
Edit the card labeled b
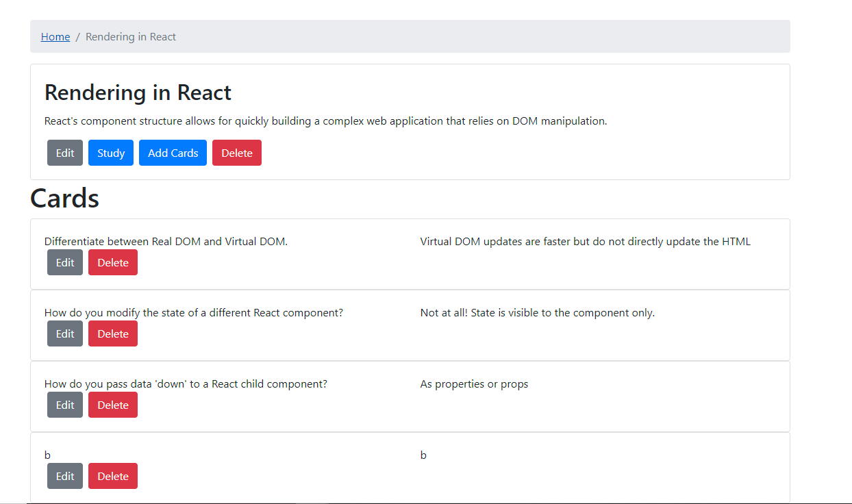pos(64,475)
